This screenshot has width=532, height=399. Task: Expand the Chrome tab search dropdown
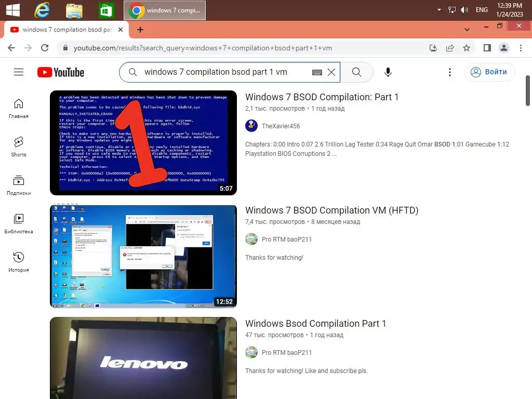467,30
